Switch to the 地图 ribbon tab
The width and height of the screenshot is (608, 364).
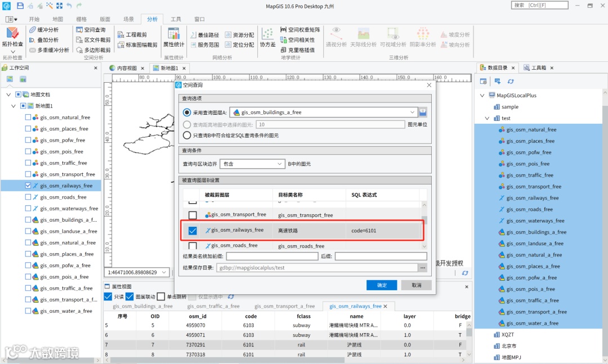[58, 19]
